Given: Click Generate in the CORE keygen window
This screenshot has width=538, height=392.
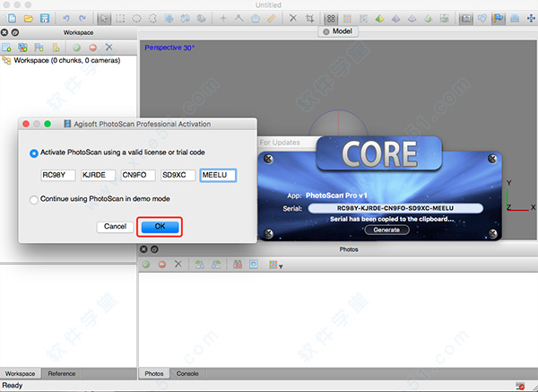Looking at the screenshot, I should point(386,230).
